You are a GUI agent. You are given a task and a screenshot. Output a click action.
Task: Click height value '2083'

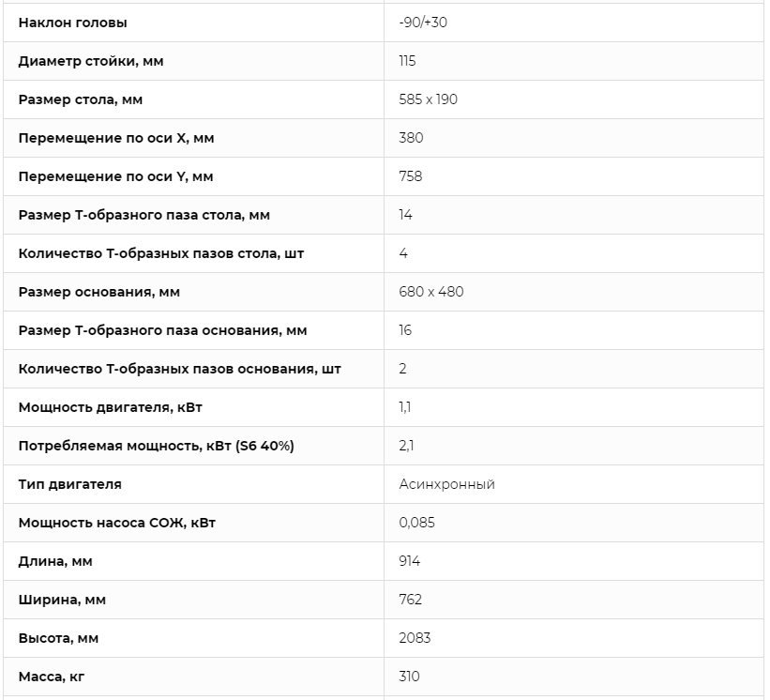pyautogui.click(x=415, y=638)
